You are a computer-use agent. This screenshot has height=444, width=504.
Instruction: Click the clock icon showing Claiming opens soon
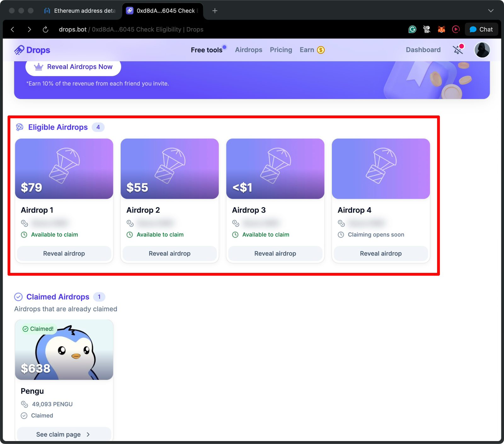coord(341,235)
